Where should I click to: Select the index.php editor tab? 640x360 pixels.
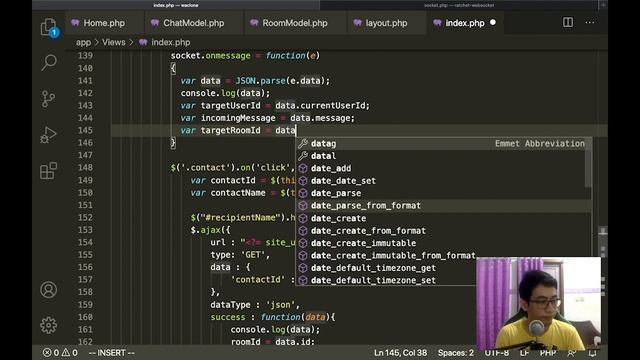[464, 23]
